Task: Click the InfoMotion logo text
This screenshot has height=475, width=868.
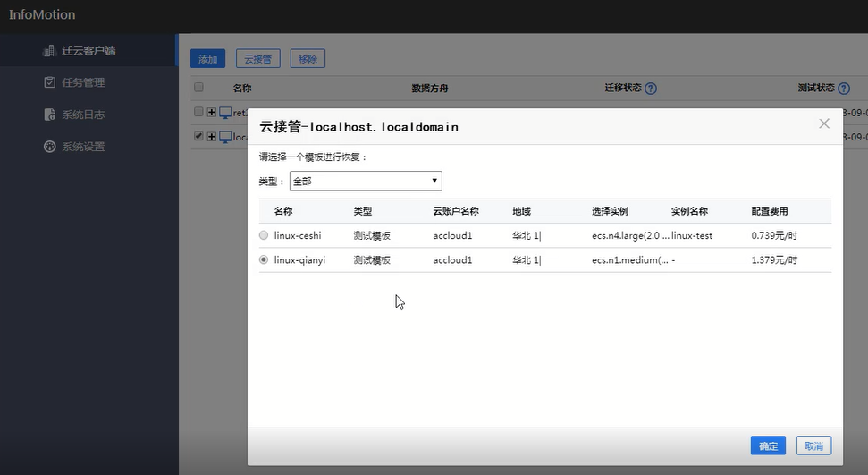Action: 42,14
